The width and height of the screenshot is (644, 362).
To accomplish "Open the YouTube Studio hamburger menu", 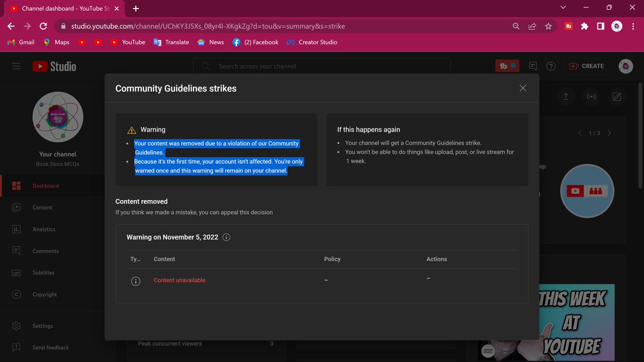I will coord(16,66).
